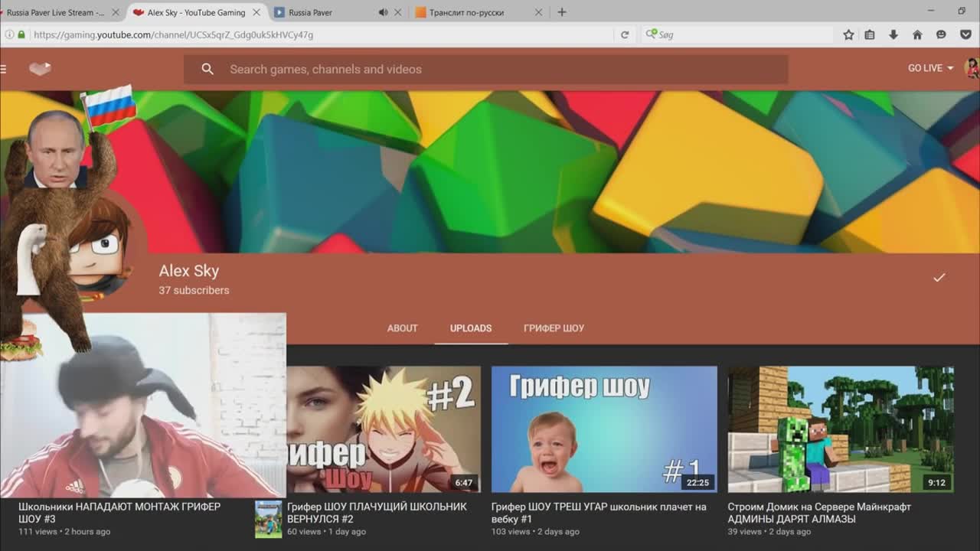Click the browser 'Søg' search box
The height and width of the screenshot is (551, 980).
coord(739,34)
